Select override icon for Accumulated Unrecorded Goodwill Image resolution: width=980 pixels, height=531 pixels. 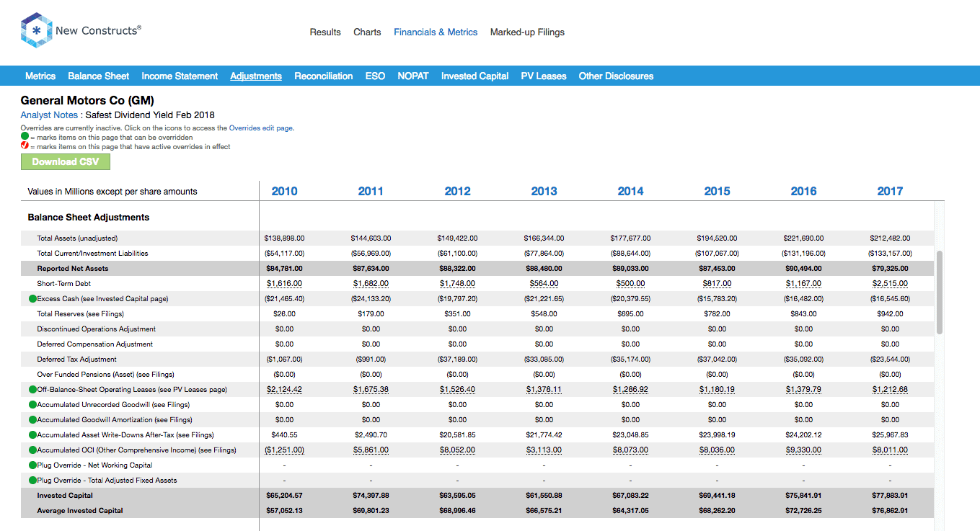(x=32, y=404)
